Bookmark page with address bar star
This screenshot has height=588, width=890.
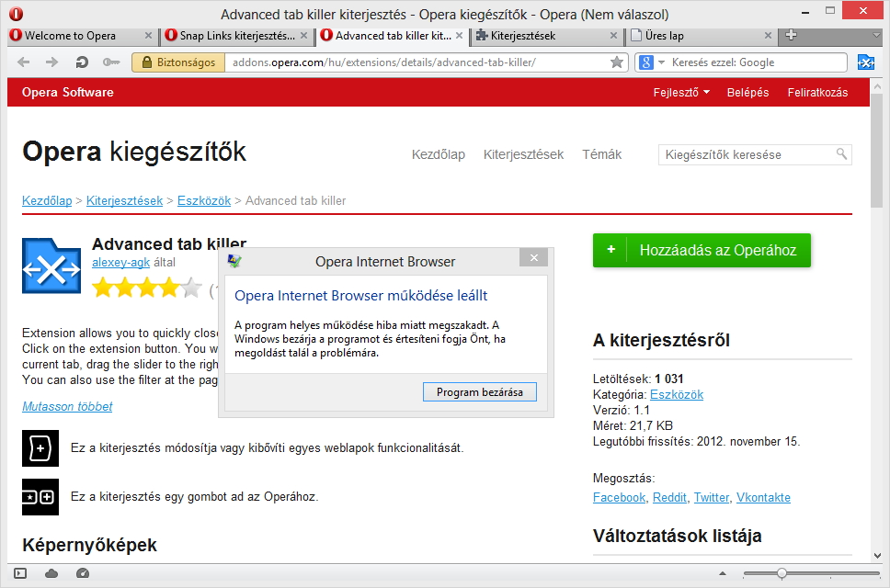coord(617,62)
